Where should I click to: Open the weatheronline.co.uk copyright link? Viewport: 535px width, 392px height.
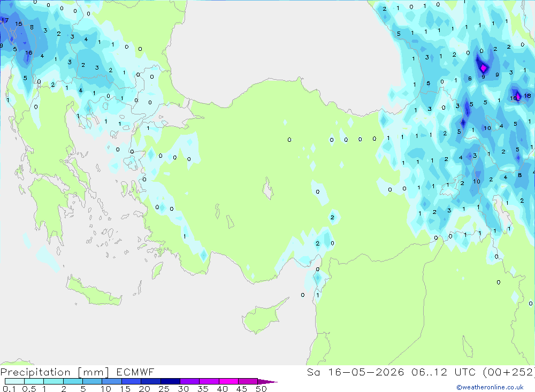pos(490,387)
